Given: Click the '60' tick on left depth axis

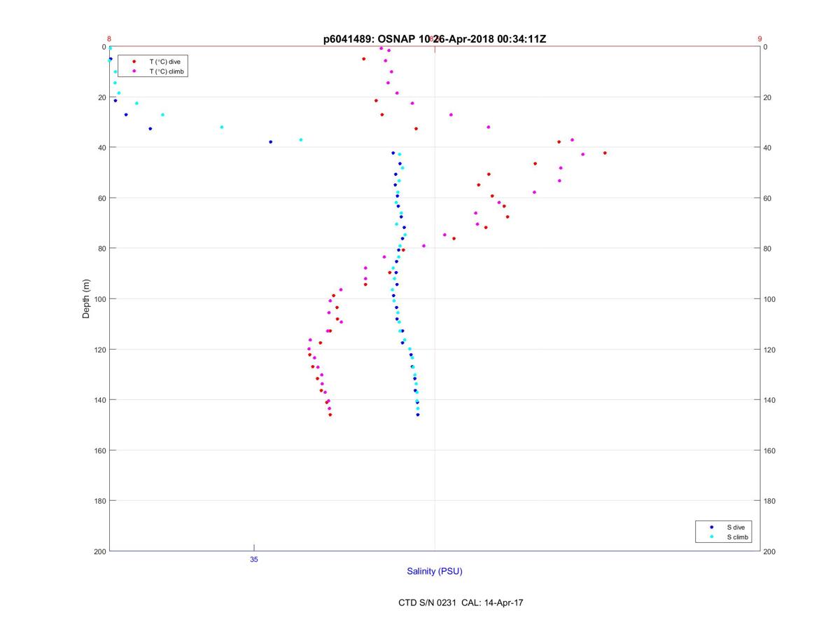Looking at the screenshot, I should coord(101,198).
